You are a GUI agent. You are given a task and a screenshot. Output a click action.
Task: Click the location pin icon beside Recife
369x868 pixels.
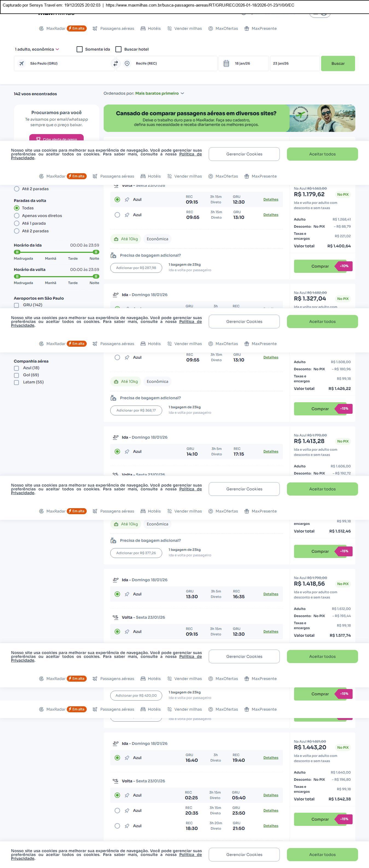(127, 63)
